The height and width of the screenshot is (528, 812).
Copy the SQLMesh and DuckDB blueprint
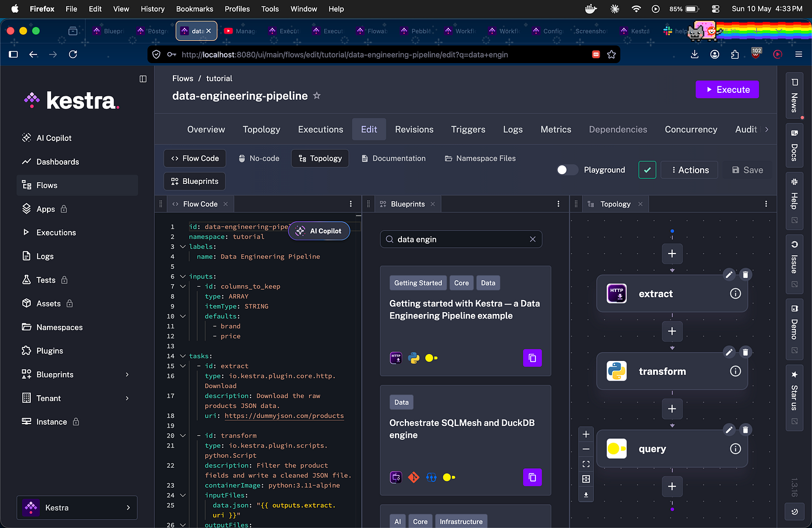(x=532, y=478)
